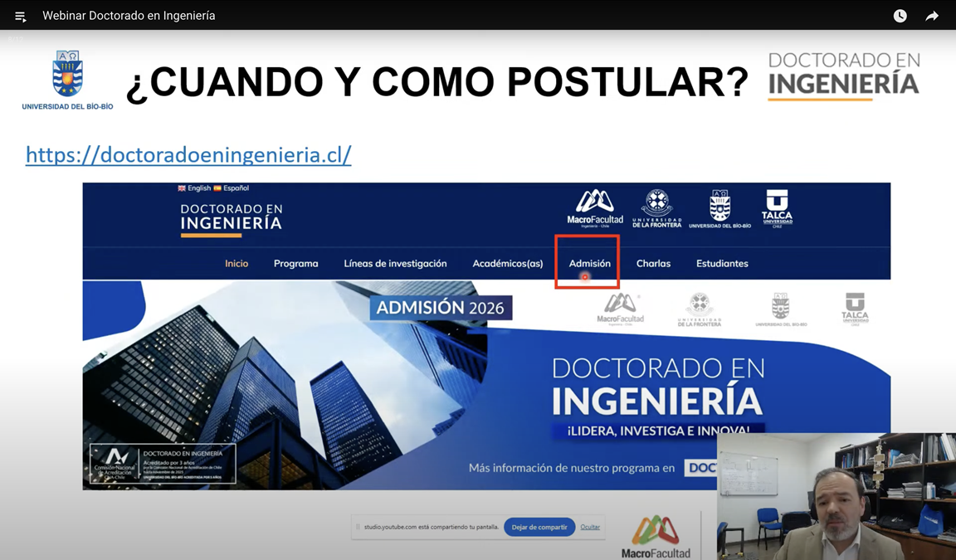Click the Talca Universidad logo in header
Viewport: 956px width, 560px height.
(777, 207)
